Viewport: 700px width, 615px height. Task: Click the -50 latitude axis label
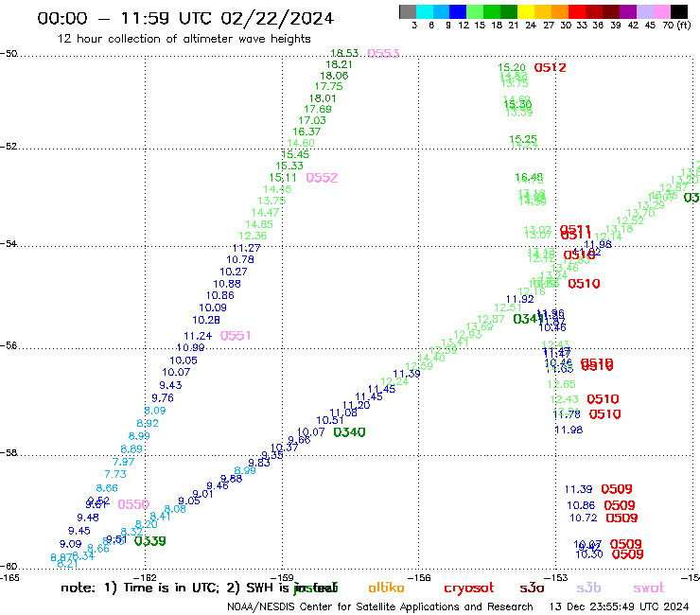pyautogui.click(x=9, y=54)
